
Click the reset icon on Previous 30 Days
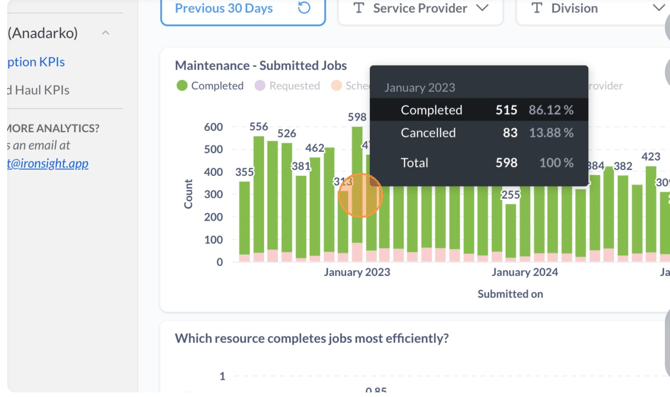304,8
